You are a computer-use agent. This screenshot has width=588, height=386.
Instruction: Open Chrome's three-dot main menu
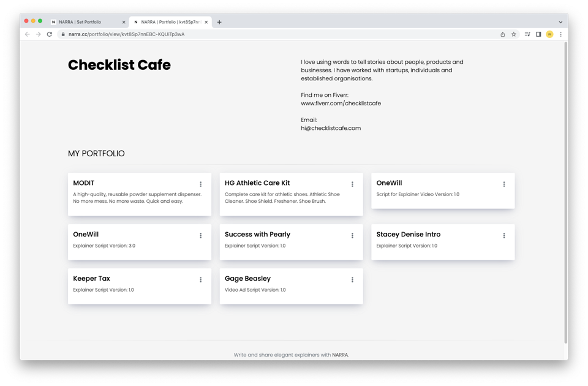(x=560, y=34)
